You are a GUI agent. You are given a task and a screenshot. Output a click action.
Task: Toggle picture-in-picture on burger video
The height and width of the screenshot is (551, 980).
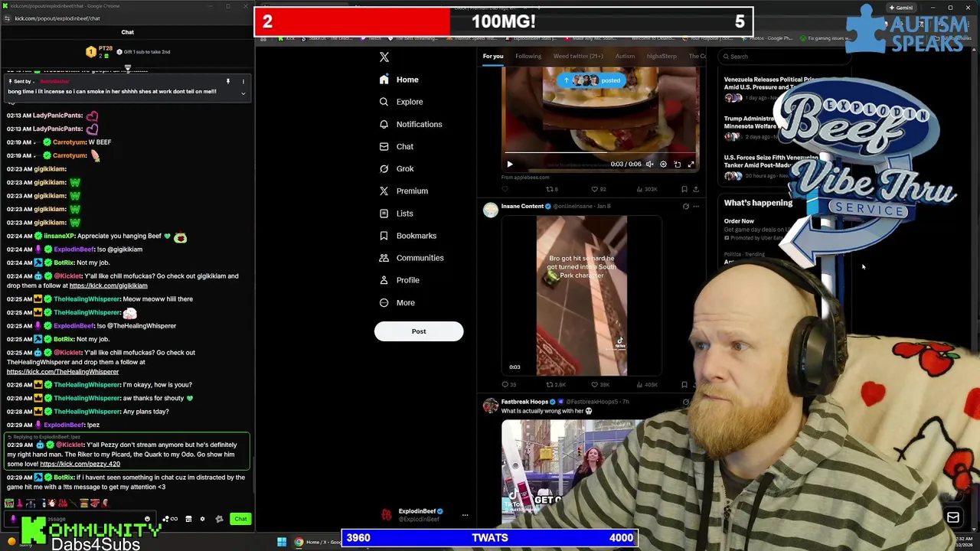(x=677, y=164)
